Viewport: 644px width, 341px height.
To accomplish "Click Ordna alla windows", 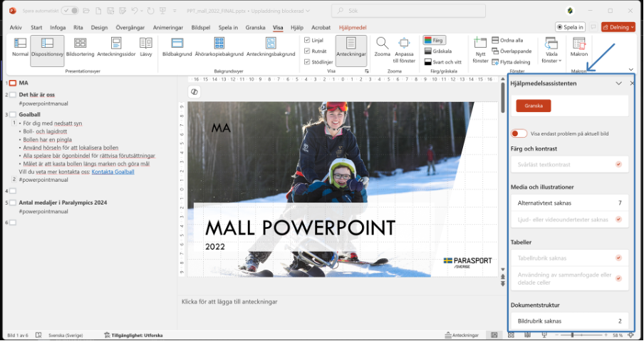I will click(508, 41).
